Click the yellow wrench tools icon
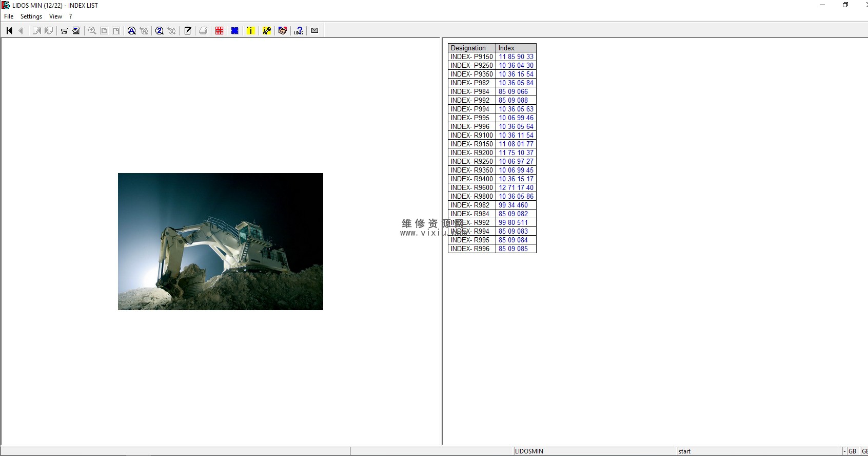This screenshot has height=456, width=868. point(267,31)
